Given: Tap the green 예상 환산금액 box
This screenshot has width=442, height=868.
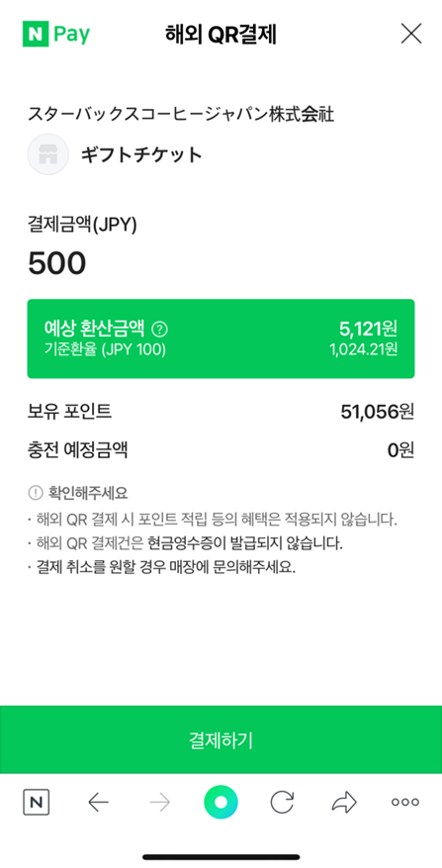Looking at the screenshot, I should pyautogui.click(x=221, y=338).
